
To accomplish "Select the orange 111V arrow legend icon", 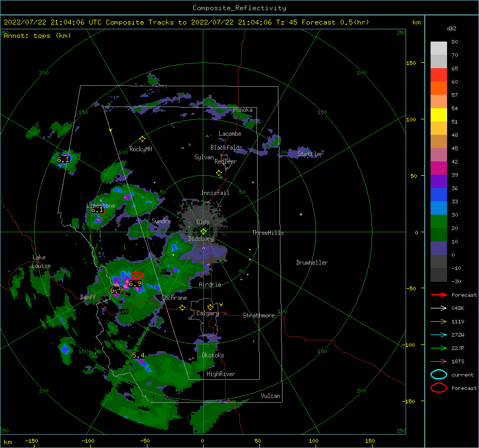I will tap(439, 321).
